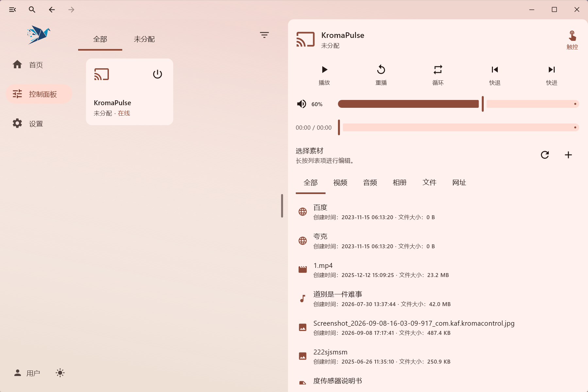This screenshot has width=588, height=392.
Task: Click the playback progress slider
Action: coord(458,127)
